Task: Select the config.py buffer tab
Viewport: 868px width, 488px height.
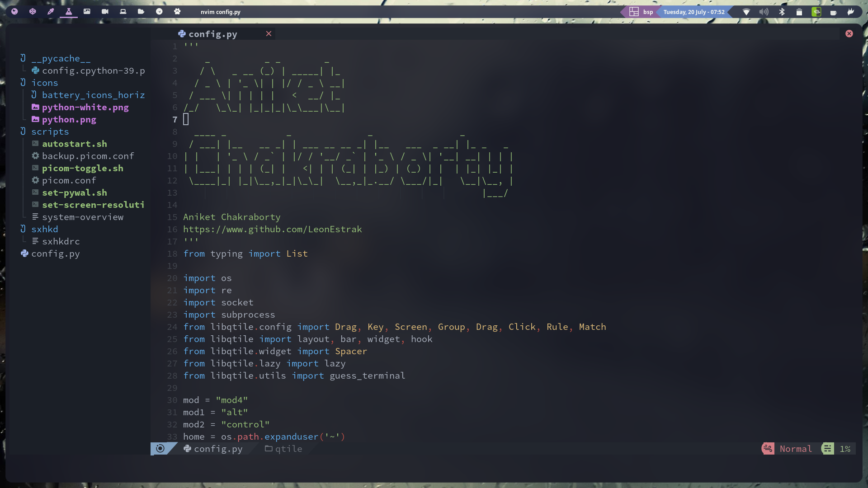Action: tap(212, 34)
